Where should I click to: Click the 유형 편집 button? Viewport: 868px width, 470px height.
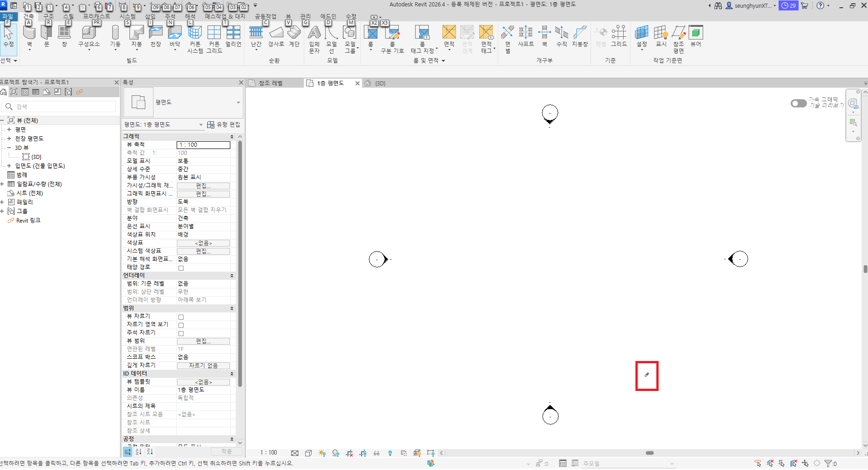point(223,124)
